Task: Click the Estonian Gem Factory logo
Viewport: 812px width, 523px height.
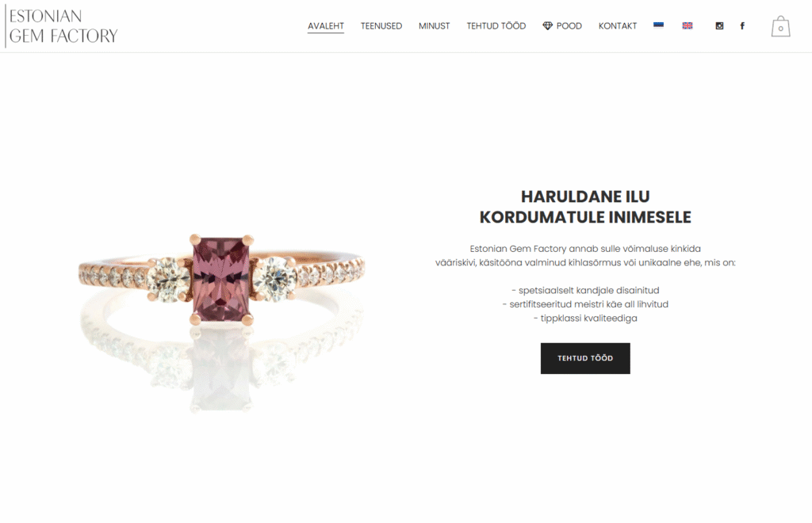Action: tap(62, 26)
